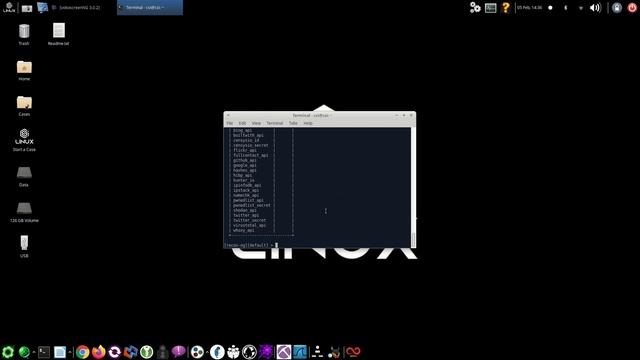Screen dimensions: 640x360
Task: Click the virustotal_api row in terminal
Action: pos(249,225)
